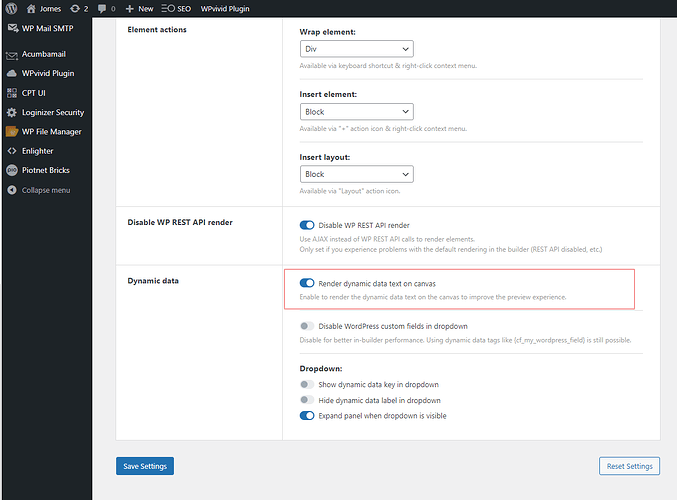Enable Disable WordPress custom fields in dropdown
The image size is (677, 500).
[307, 326]
